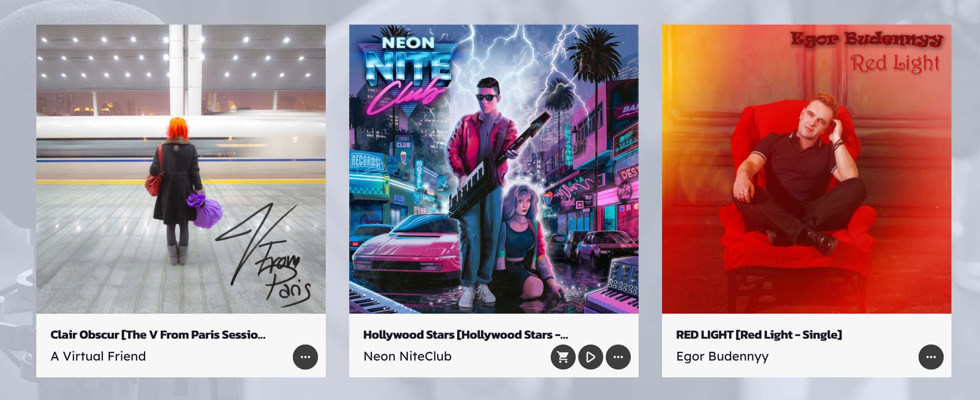
Task: Click the Hollywood Stars track title
Action: point(466,335)
